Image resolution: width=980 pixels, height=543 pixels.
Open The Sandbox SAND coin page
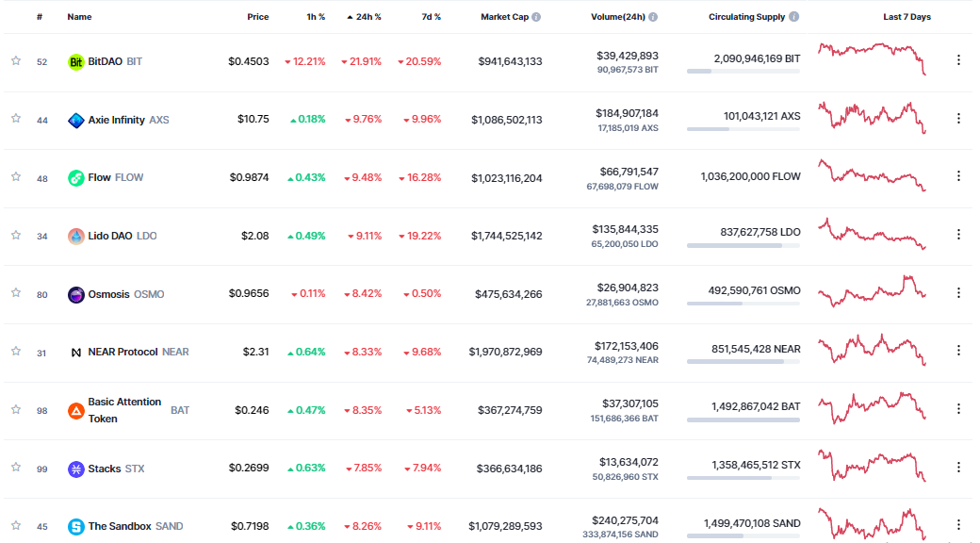coord(120,526)
